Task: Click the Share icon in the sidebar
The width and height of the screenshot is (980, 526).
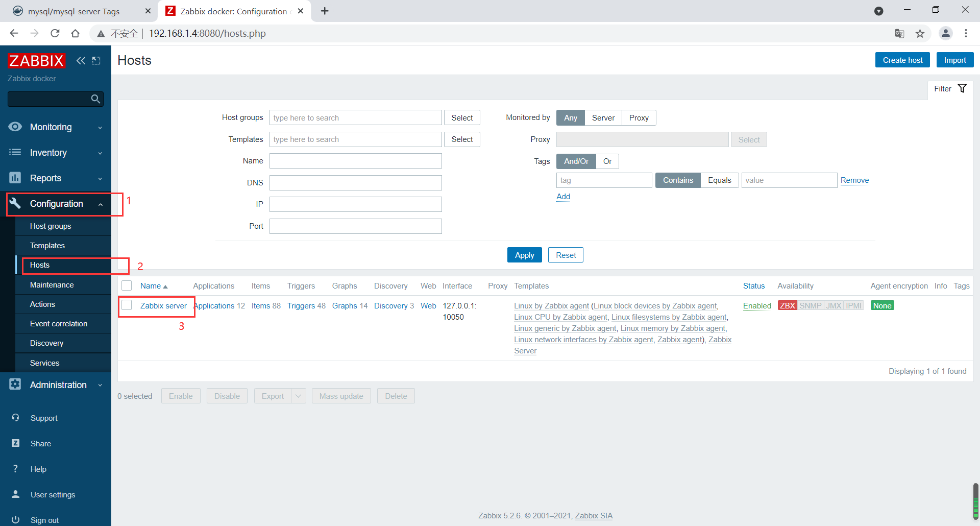Action: 16,443
